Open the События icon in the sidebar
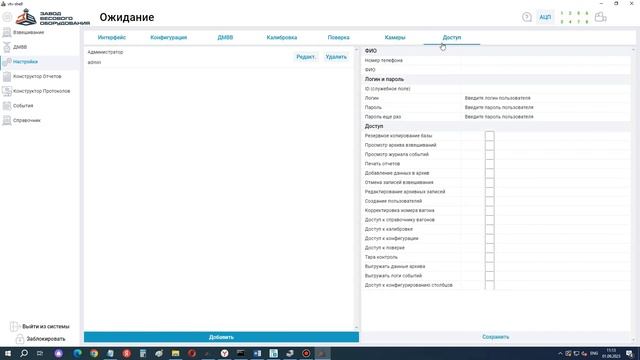Viewport: 640px width, 360px height. click(7, 106)
